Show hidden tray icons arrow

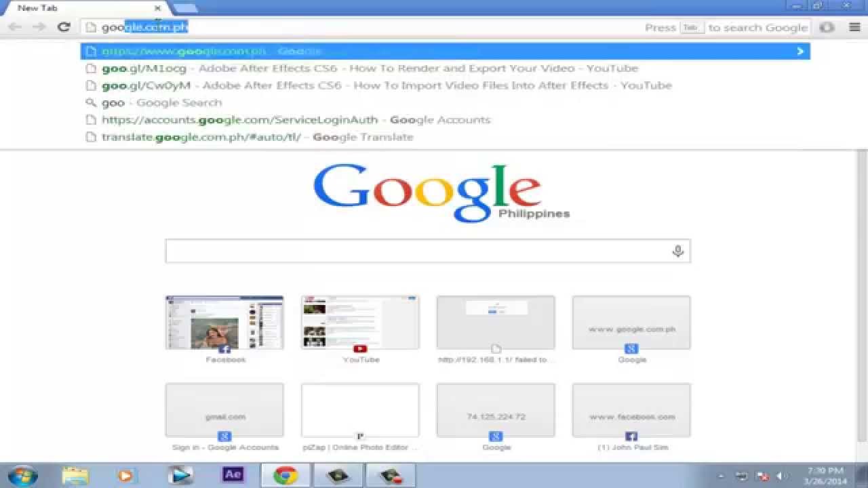coord(720,476)
